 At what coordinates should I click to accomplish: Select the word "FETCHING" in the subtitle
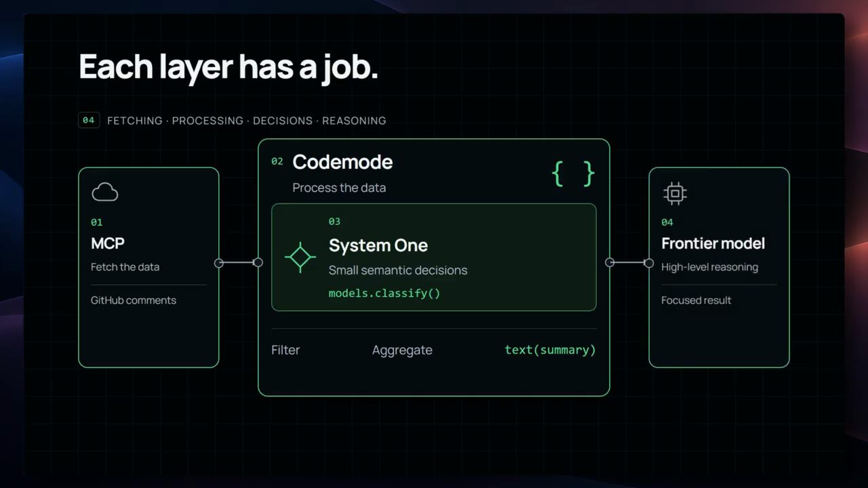pyautogui.click(x=135, y=121)
